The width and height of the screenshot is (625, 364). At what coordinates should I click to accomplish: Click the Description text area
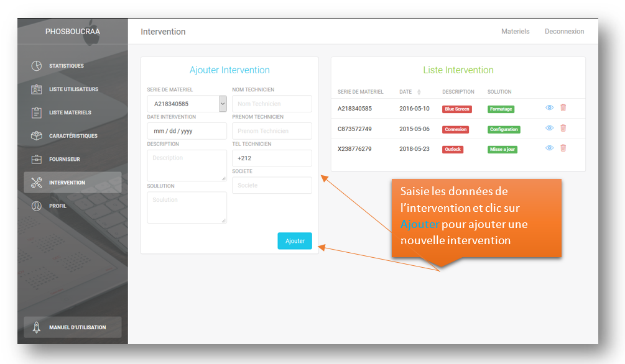click(x=187, y=165)
